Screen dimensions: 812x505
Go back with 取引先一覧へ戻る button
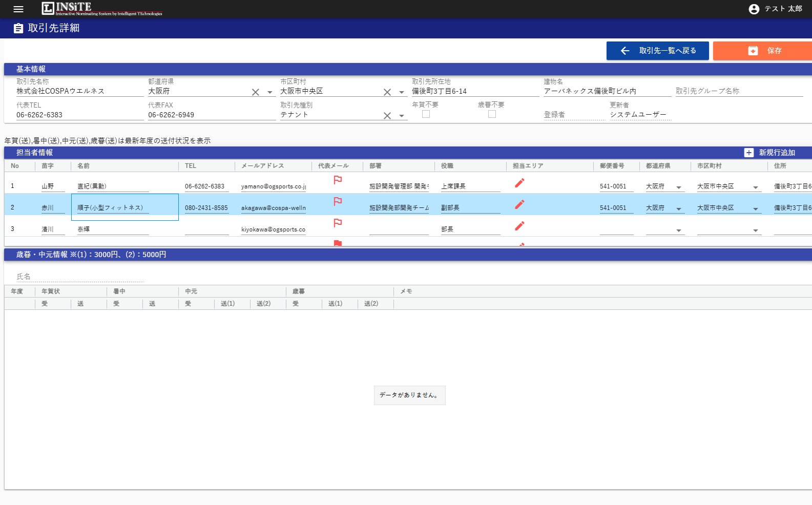pos(657,51)
